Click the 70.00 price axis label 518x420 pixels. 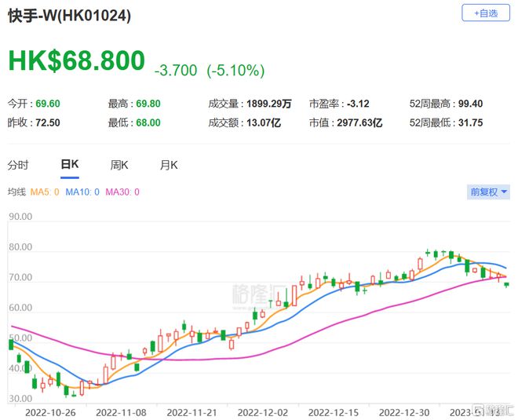click(x=20, y=277)
